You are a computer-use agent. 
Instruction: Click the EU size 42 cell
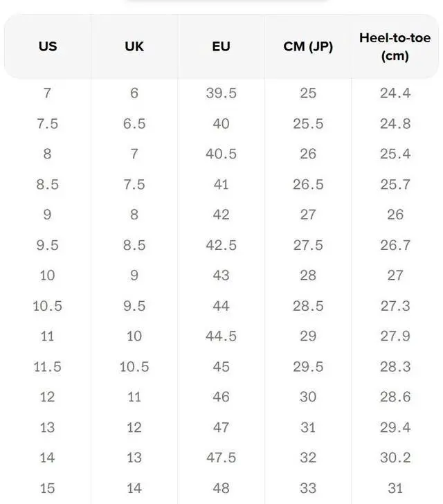[x=221, y=215]
